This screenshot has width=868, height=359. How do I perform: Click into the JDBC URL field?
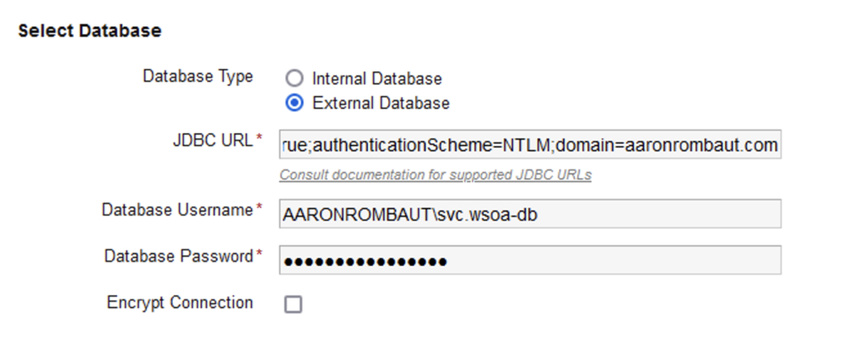click(x=530, y=146)
